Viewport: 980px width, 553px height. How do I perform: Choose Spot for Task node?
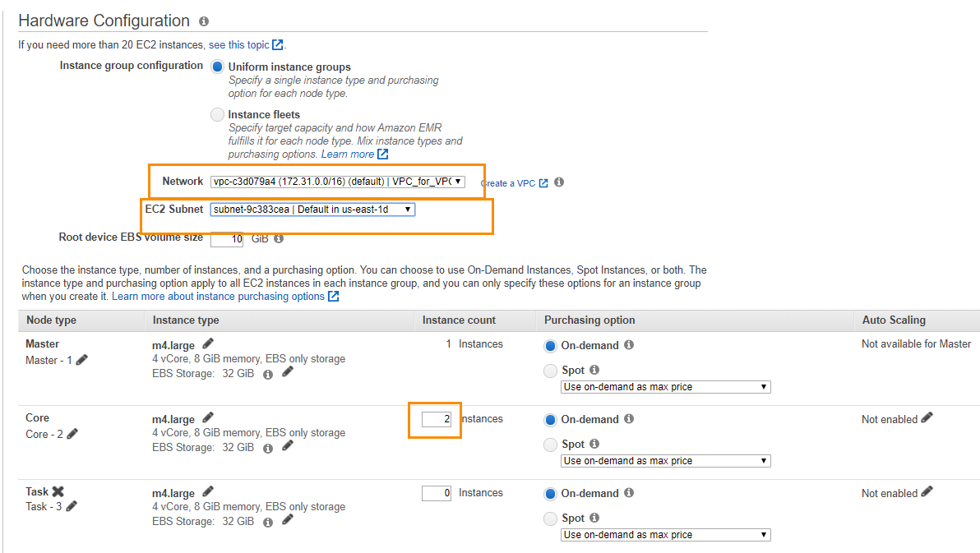click(551, 518)
